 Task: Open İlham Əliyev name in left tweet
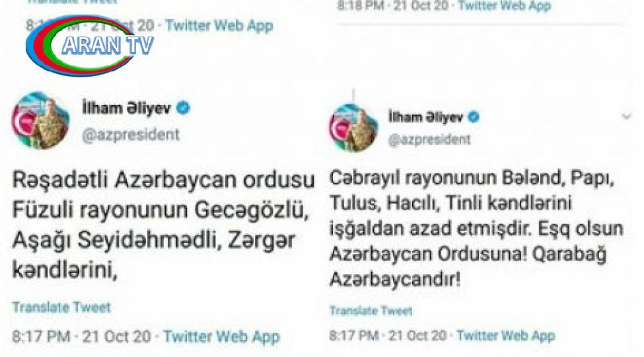click(x=127, y=108)
